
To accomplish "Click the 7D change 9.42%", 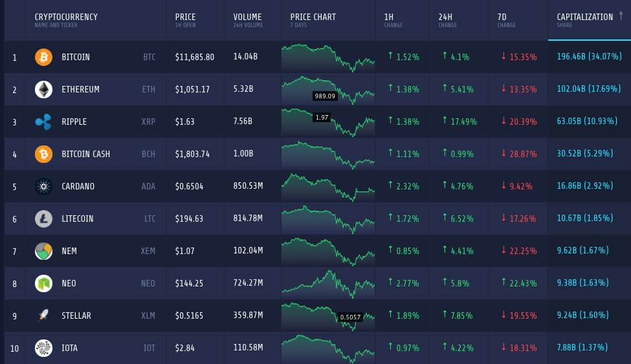I will [521, 186].
